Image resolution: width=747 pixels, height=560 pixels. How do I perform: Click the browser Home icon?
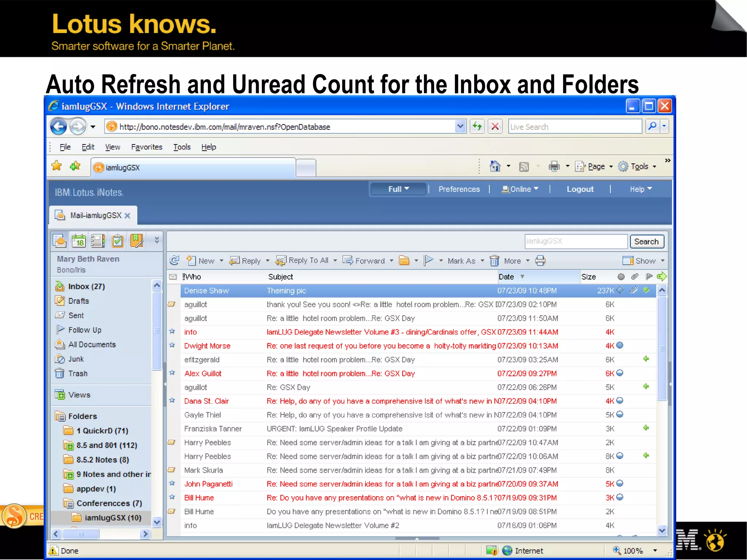pyautogui.click(x=495, y=166)
